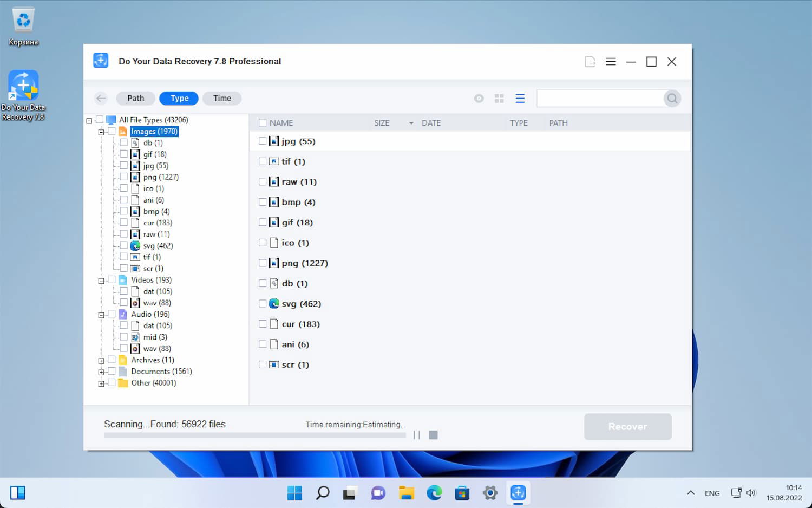Check the All File Types checkbox
The image size is (812, 508).
coord(100,120)
